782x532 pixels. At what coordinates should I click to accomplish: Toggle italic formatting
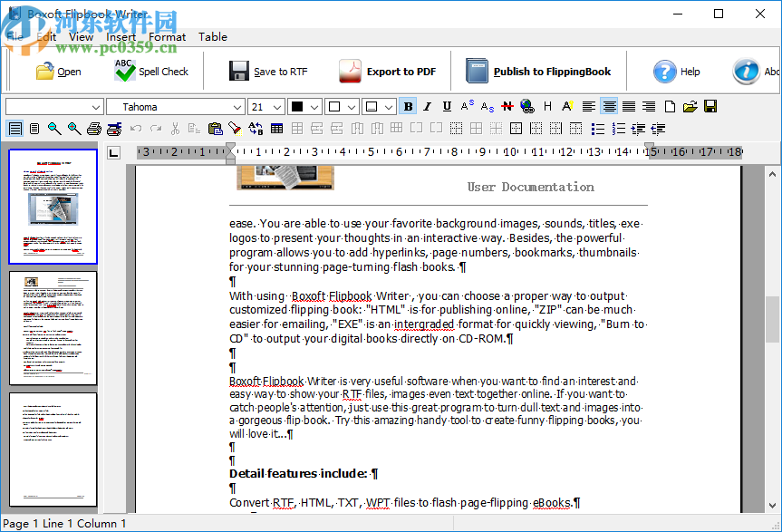(427, 105)
